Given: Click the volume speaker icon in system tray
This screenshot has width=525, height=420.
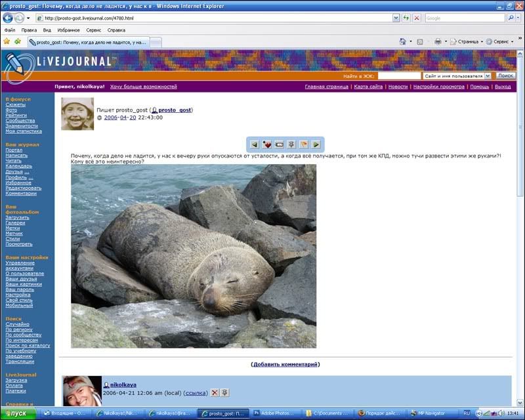Looking at the screenshot, I should tap(501, 413).
